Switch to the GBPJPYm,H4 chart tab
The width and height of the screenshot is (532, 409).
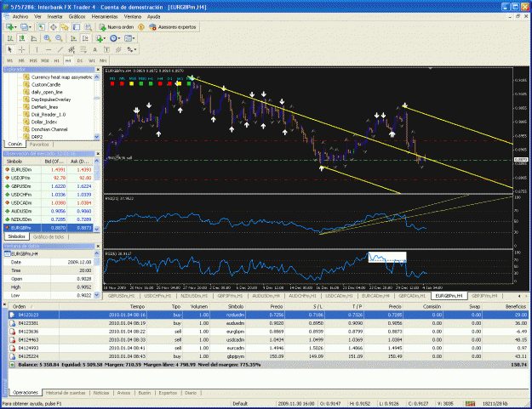click(x=484, y=296)
